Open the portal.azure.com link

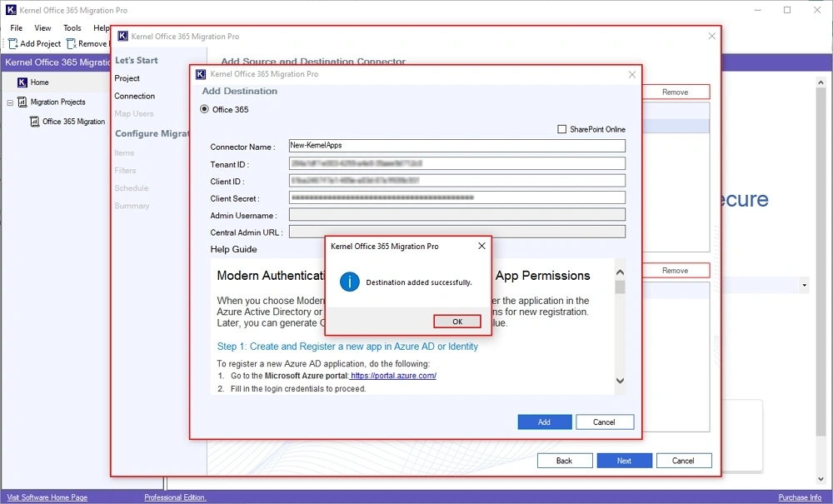click(x=393, y=376)
